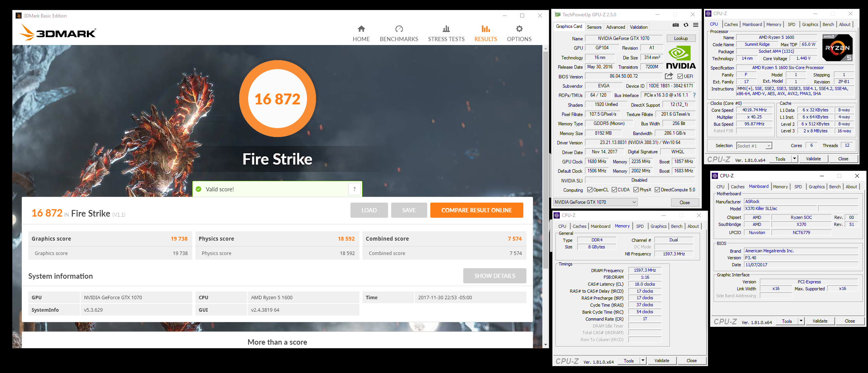The width and height of the screenshot is (868, 373).
Task: Open 3DMark Benchmarks gauge icon
Action: pos(399,29)
